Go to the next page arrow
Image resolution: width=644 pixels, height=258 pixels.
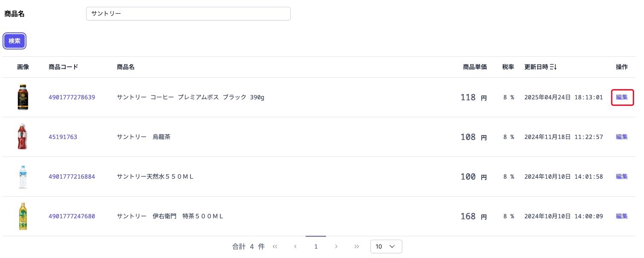pos(336,246)
